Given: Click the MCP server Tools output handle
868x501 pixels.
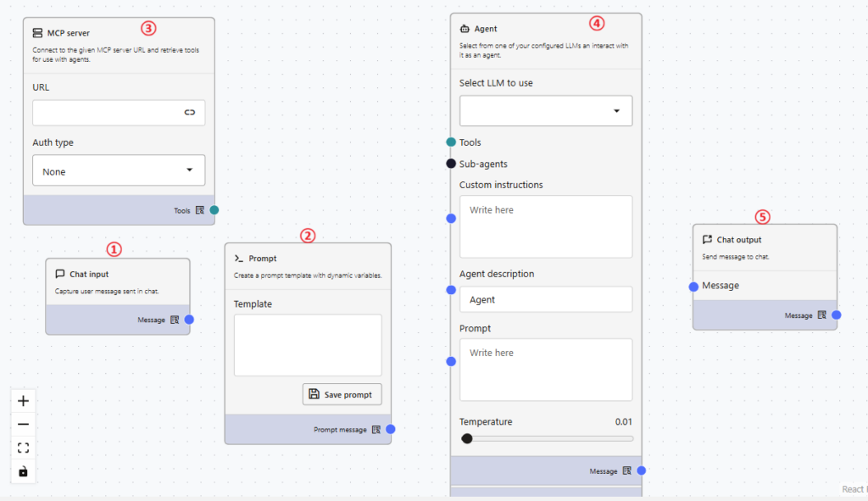Looking at the screenshot, I should [214, 210].
